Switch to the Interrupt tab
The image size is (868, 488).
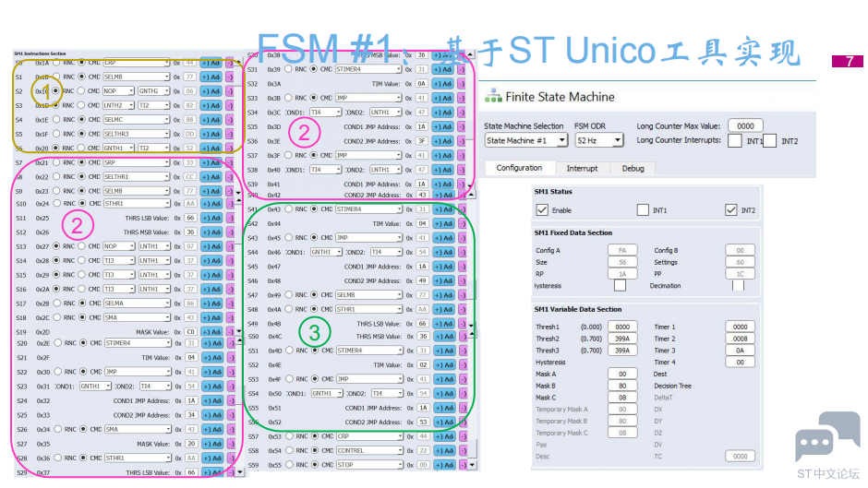tap(582, 168)
